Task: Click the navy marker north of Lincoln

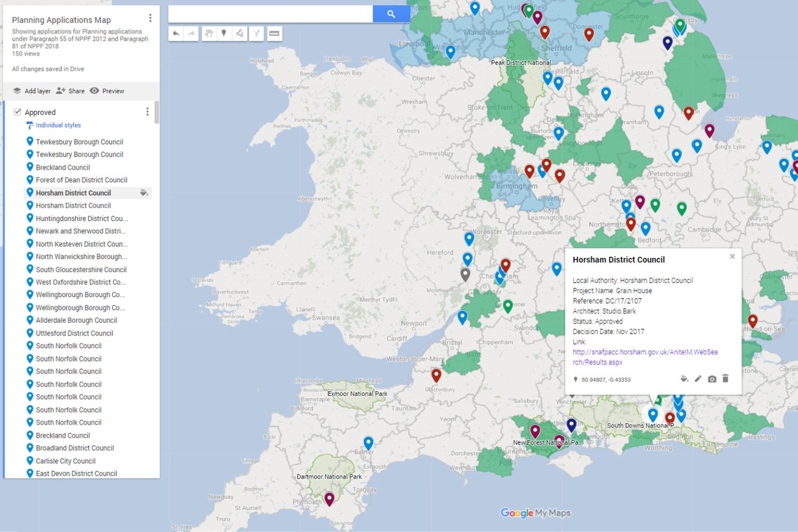Action: coord(668,43)
